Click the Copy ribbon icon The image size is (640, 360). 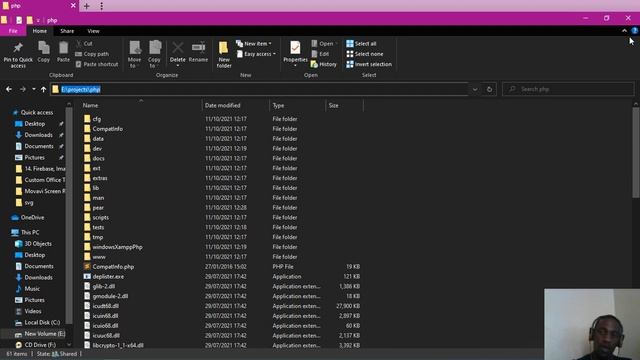click(x=44, y=48)
